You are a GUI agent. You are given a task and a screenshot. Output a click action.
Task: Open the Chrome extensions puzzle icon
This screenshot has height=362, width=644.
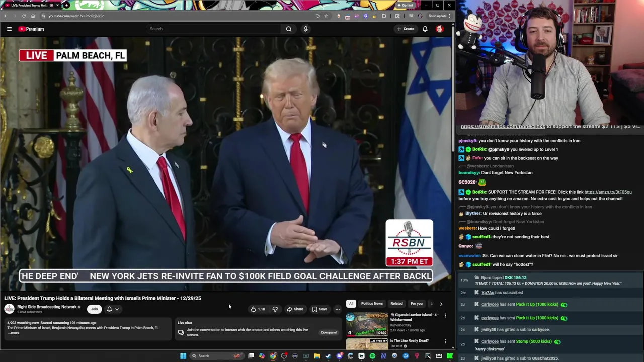[384, 16]
